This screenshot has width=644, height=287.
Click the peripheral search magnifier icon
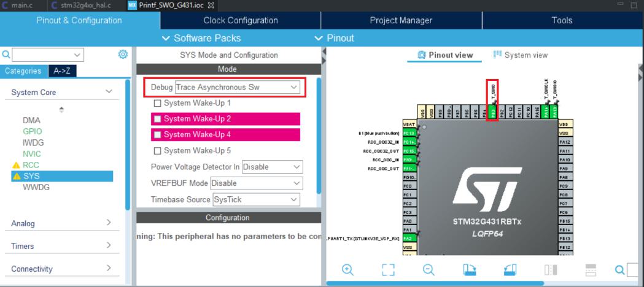pyautogui.click(x=6, y=55)
